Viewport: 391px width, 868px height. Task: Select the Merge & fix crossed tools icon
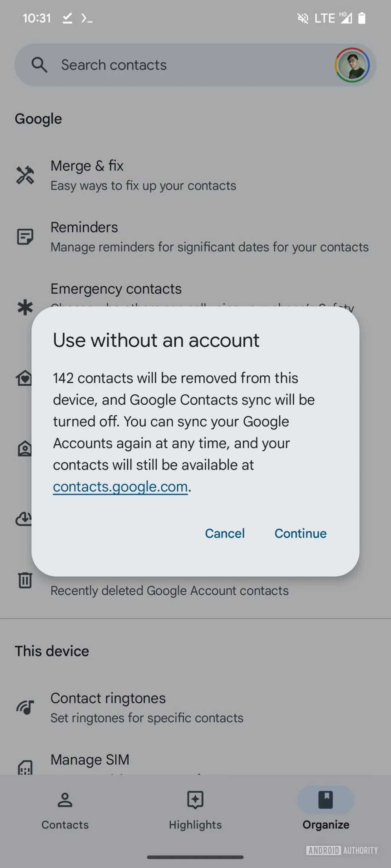pyautogui.click(x=25, y=175)
